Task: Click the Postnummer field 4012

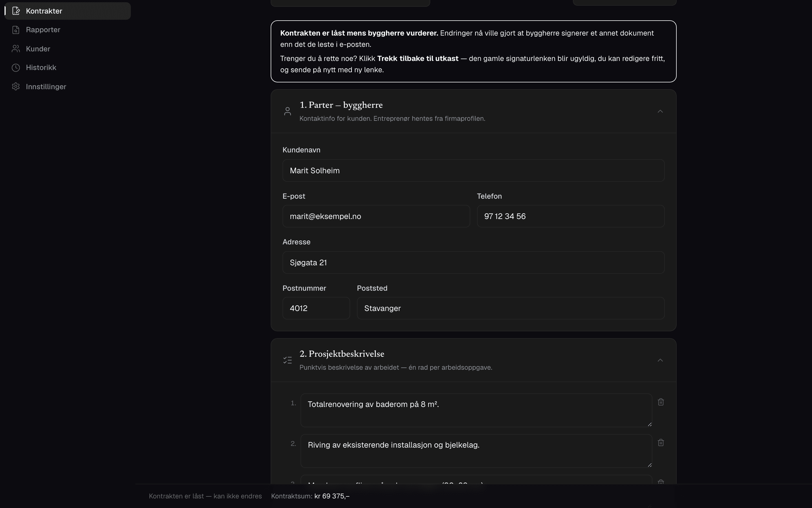Action: point(316,308)
